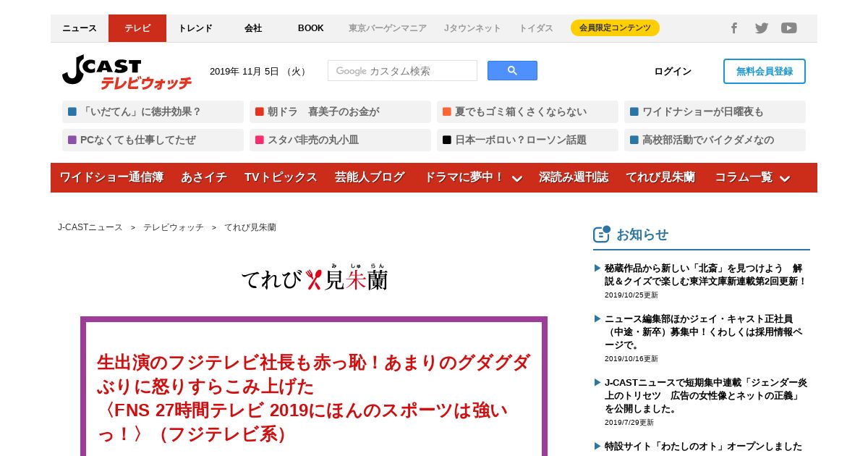
Task: Open notice about ジェイ・キャスト正社員 募集
Action: pyautogui.click(x=703, y=332)
